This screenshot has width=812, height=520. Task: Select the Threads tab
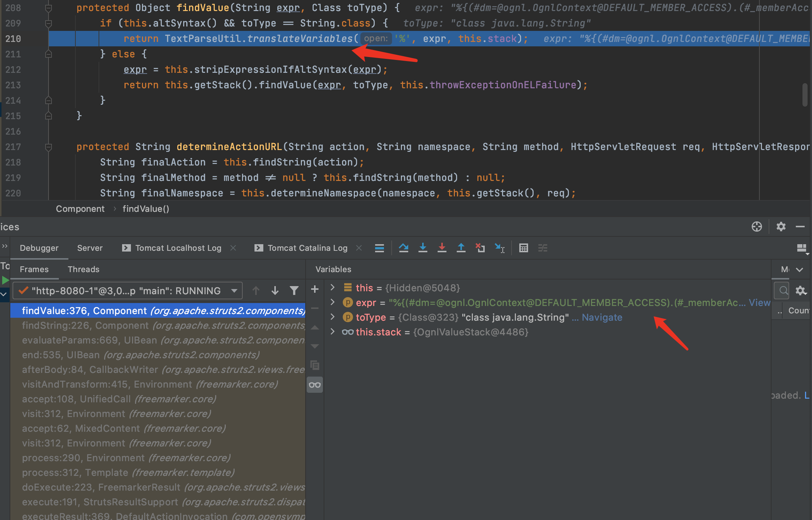[83, 269]
